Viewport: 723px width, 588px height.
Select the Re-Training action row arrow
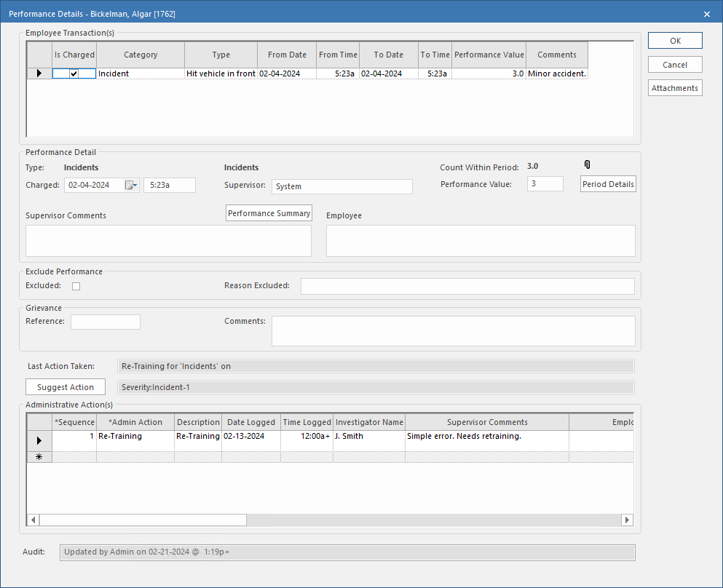pos(39,440)
